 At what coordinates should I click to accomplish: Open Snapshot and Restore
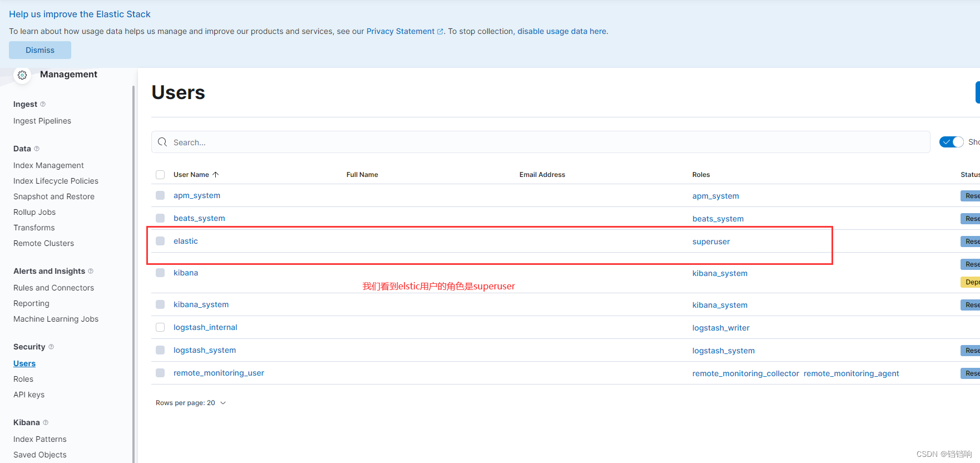(54, 196)
